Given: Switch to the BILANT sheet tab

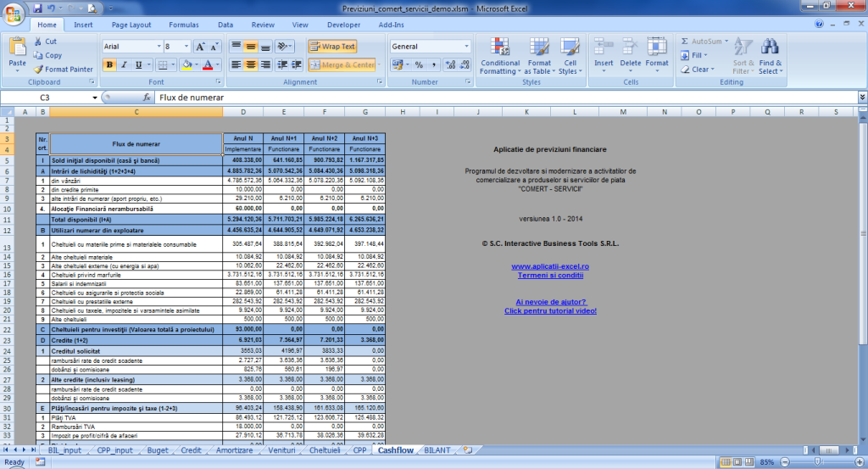Looking at the screenshot, I should point(437,450).
